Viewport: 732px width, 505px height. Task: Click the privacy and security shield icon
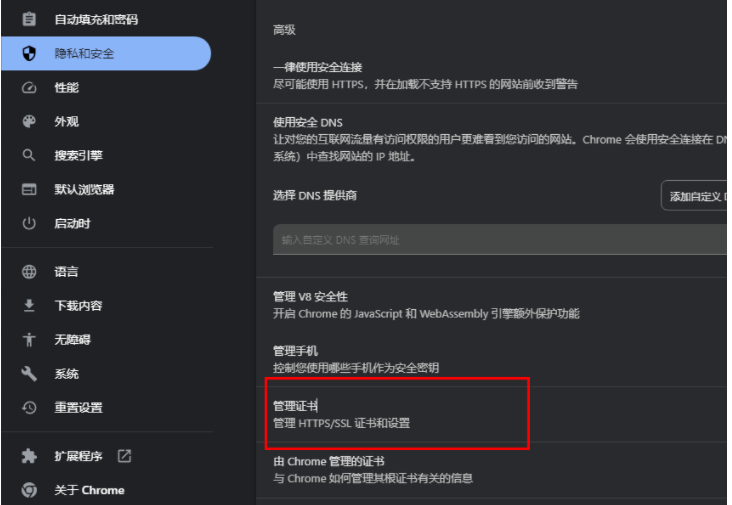[29, 53]
